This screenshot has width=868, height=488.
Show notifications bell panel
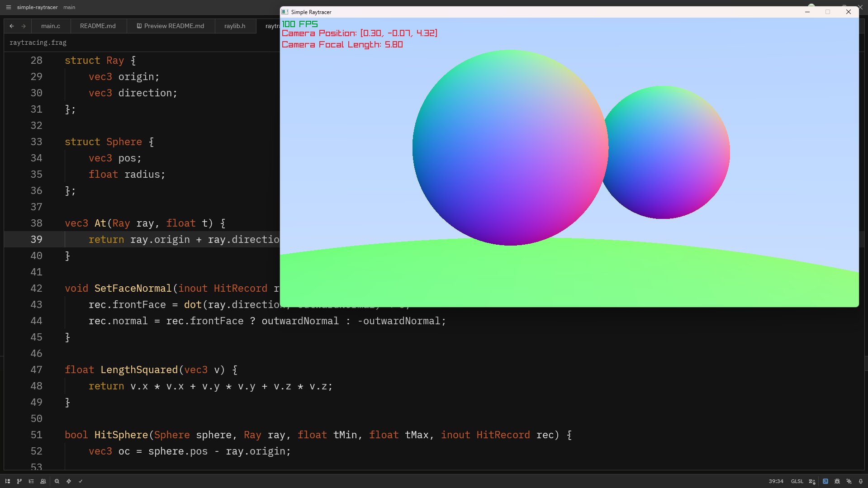(x=861, y=481)
